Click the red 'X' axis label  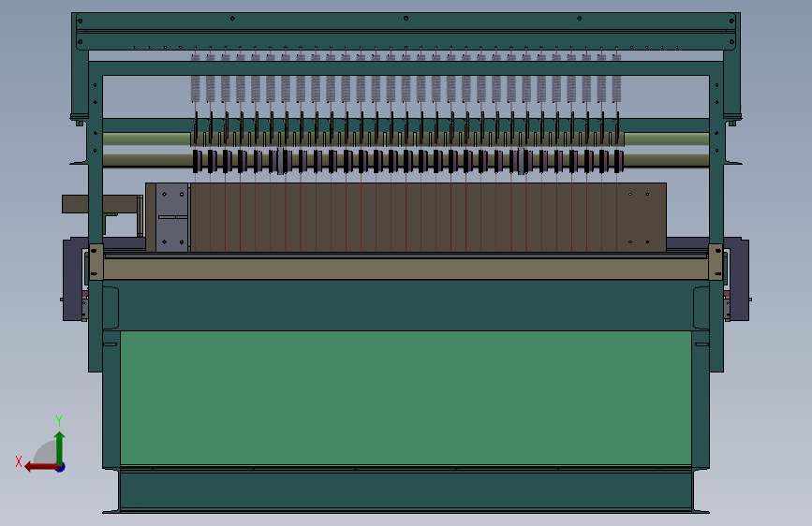point(19,461)
